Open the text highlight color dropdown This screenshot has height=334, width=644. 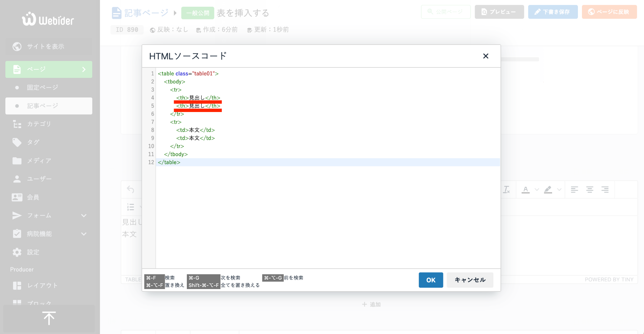click(559, 189)
